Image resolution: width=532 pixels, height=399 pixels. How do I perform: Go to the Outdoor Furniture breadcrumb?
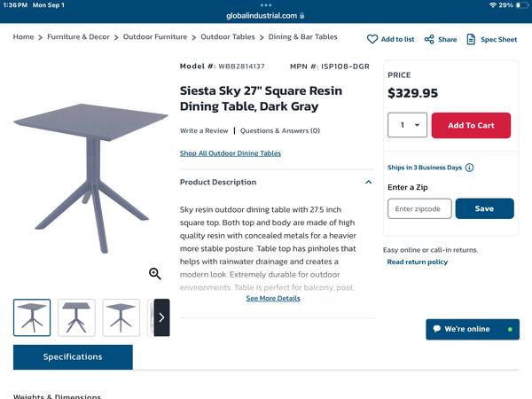[155, 37]
